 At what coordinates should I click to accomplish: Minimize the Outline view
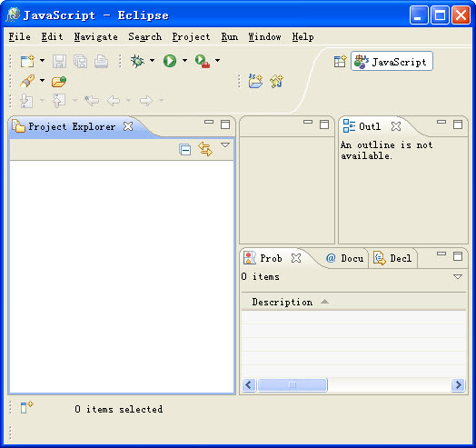pos(441,122)
